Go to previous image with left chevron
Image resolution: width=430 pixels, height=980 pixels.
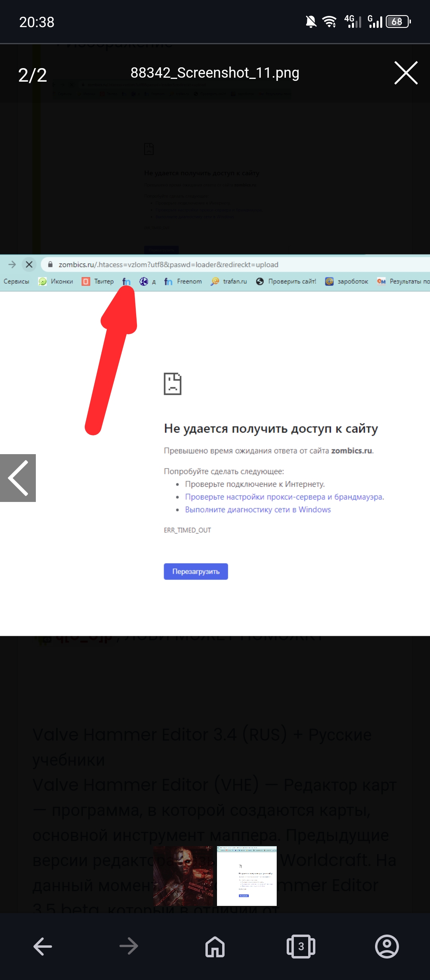(18, 478)
